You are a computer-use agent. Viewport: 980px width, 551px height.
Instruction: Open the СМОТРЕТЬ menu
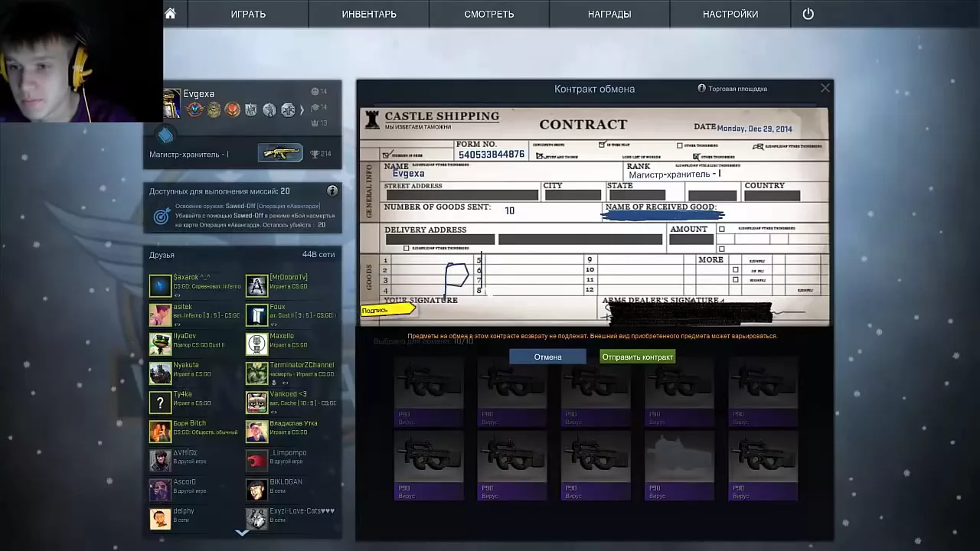[x=488, y=14]
